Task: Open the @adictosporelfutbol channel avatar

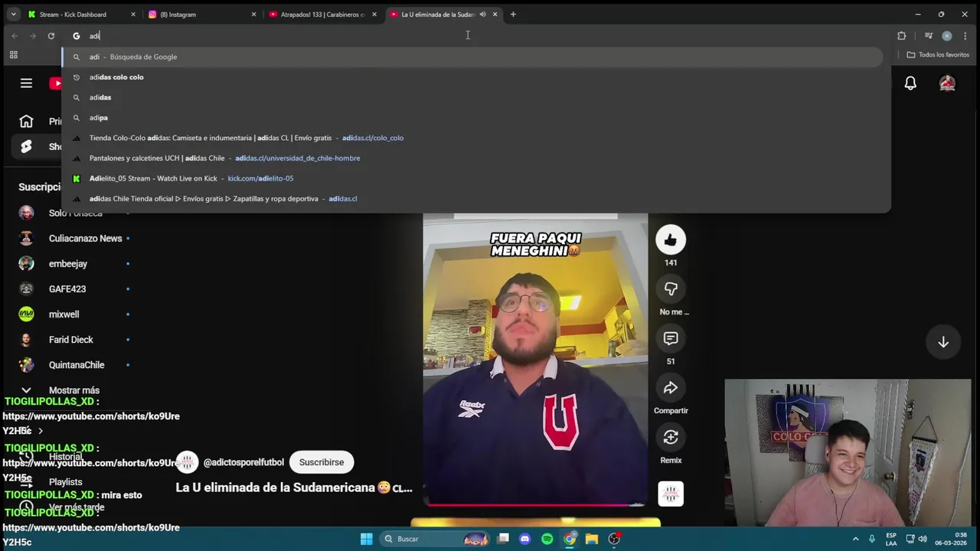Action: (x=187, y=462)
